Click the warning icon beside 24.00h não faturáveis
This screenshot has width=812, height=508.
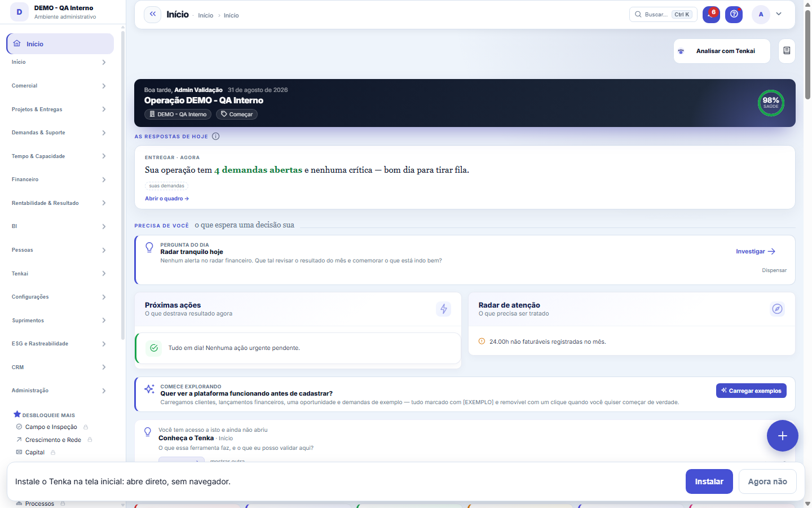pos(482,341)
